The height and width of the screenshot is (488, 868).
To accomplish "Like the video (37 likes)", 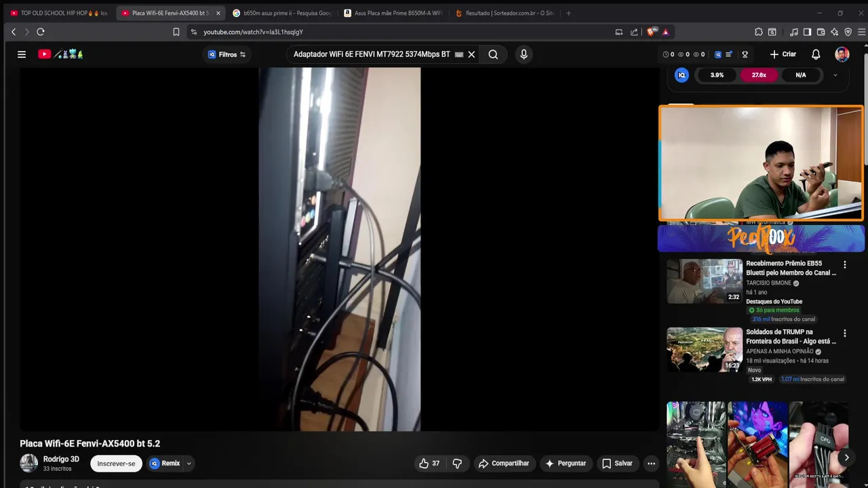I will coord(430,464).
